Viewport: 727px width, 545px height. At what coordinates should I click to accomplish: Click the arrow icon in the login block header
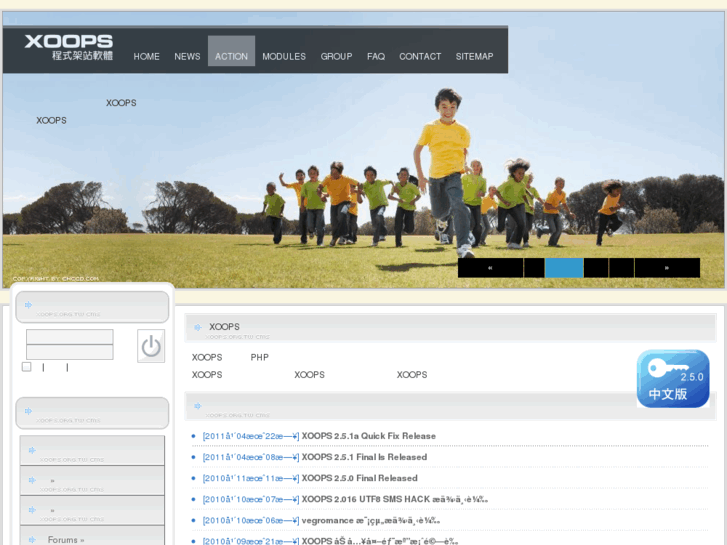pyautogui.click(x=28, y=305)
